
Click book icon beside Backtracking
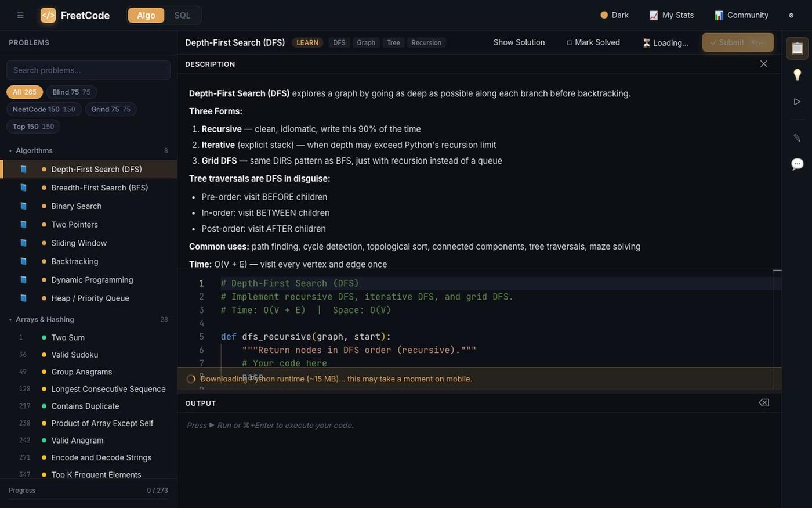(x=23, y=261)
